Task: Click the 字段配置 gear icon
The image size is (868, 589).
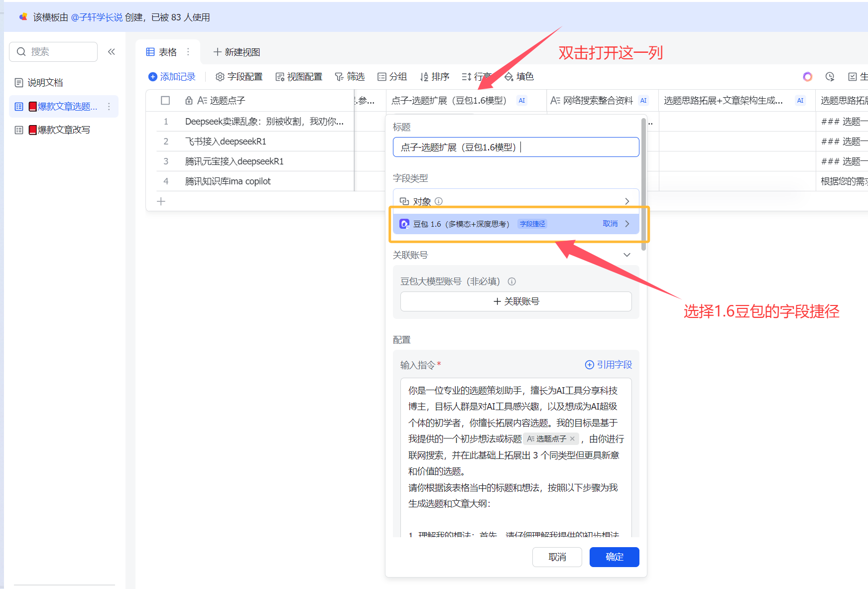Action: 220,77
